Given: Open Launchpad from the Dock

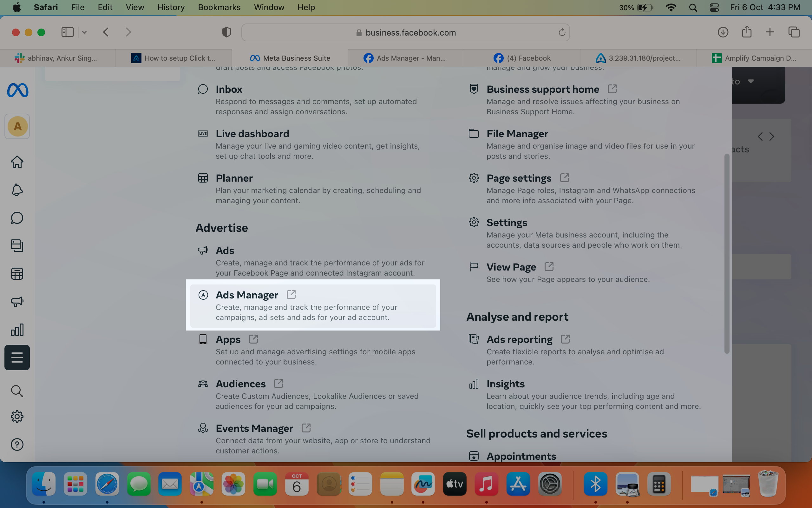Looking at the screenshot, I should coord(75,484).
